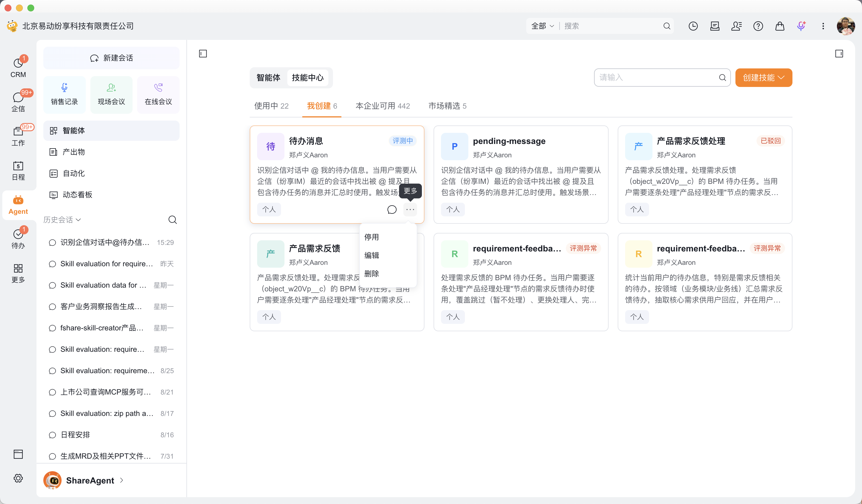
Task: Click the global search magnifier icon
Action: [667, 26]
